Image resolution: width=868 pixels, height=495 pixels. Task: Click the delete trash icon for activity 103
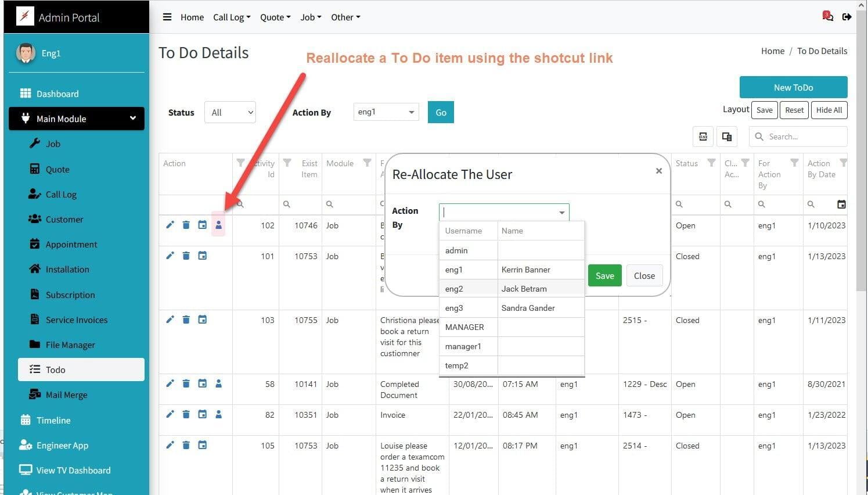[x=186, y=320]
